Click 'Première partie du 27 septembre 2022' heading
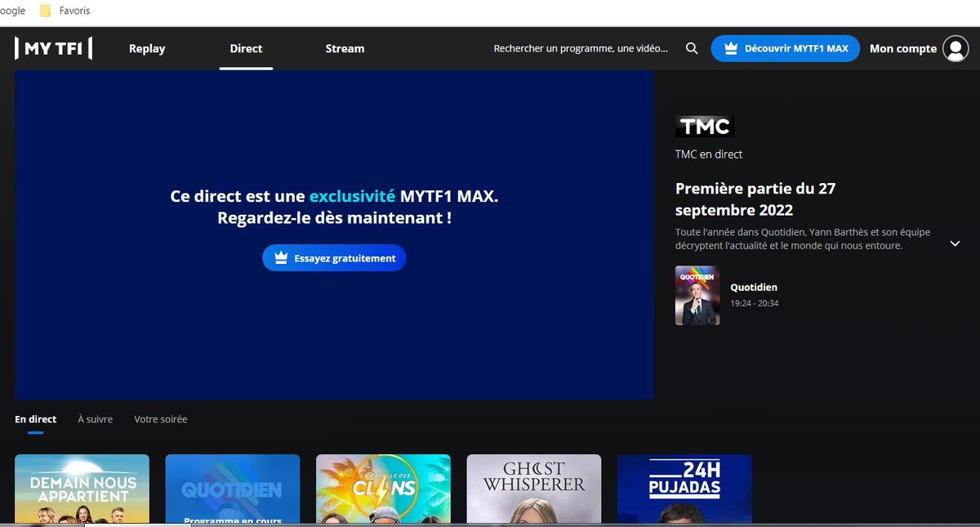This screenshot has width=980, height=527. (755, 199)
